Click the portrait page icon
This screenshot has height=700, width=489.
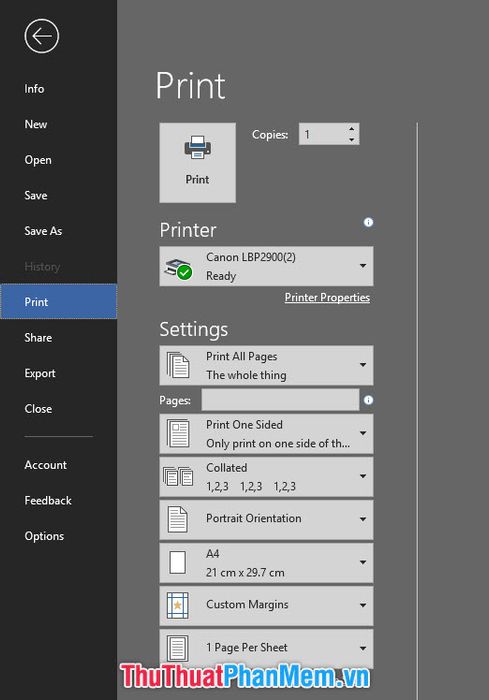click(177, 519)
